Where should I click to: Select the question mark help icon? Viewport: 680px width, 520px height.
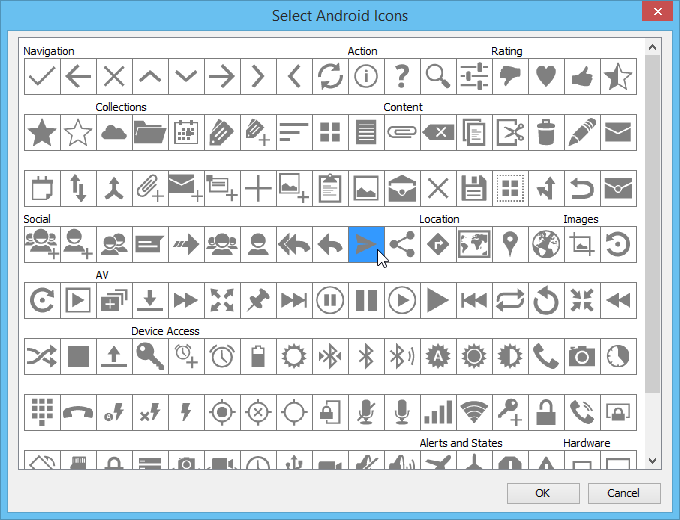(x=402, y=76)
